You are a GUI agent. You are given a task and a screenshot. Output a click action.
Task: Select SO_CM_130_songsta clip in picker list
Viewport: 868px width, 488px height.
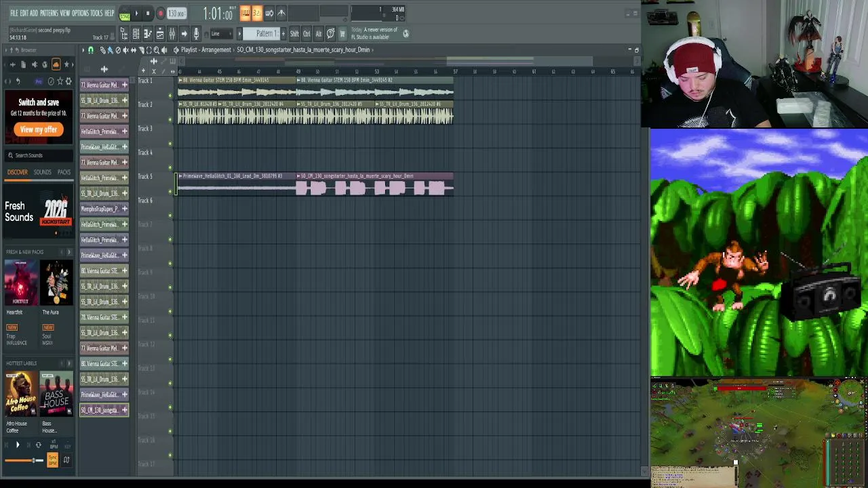coord(104,410)
